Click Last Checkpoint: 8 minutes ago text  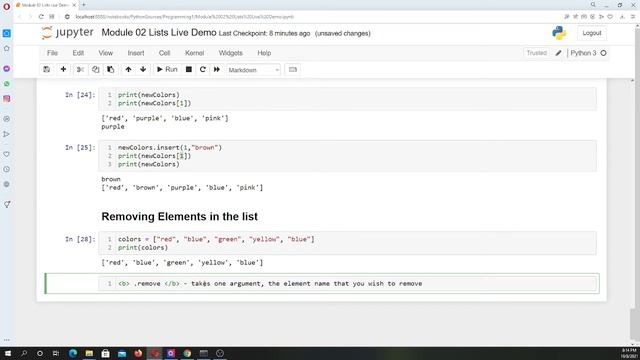[x=264, y=33]
